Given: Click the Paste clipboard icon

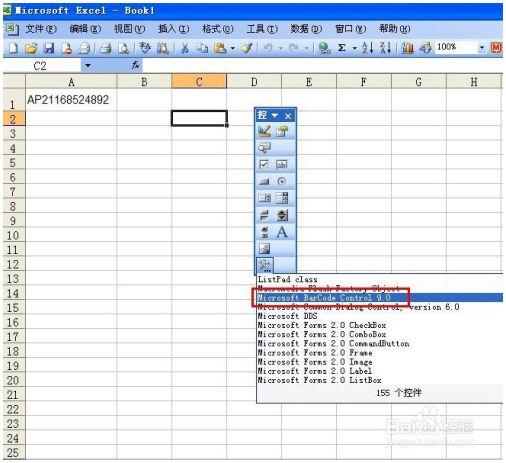Looking at the screenshot, I should [220, 48].
